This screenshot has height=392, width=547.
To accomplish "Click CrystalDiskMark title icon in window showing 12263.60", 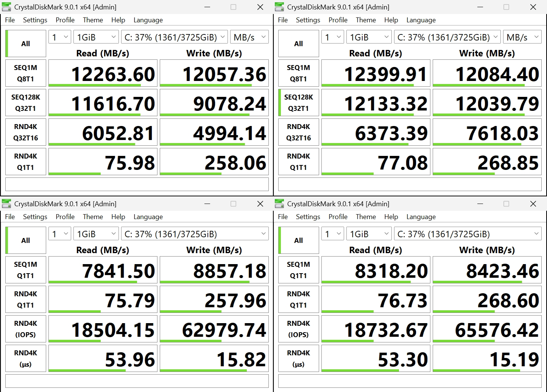I will [x=6, y=7].
